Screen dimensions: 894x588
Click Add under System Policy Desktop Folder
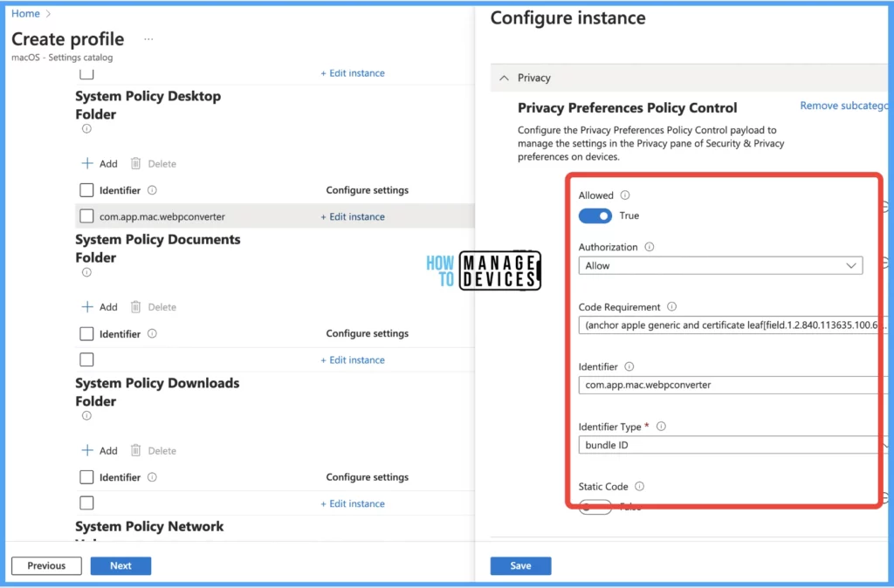[x=100, y=164]
